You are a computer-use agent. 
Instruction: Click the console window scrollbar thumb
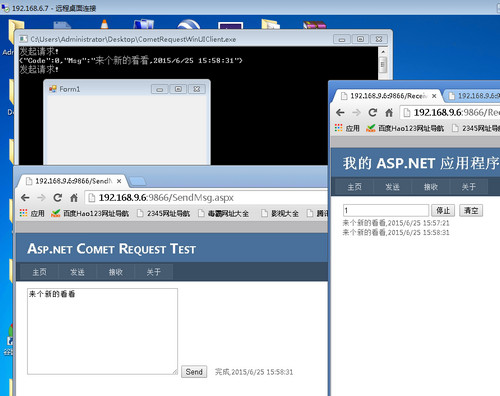[x=383, y=65]
